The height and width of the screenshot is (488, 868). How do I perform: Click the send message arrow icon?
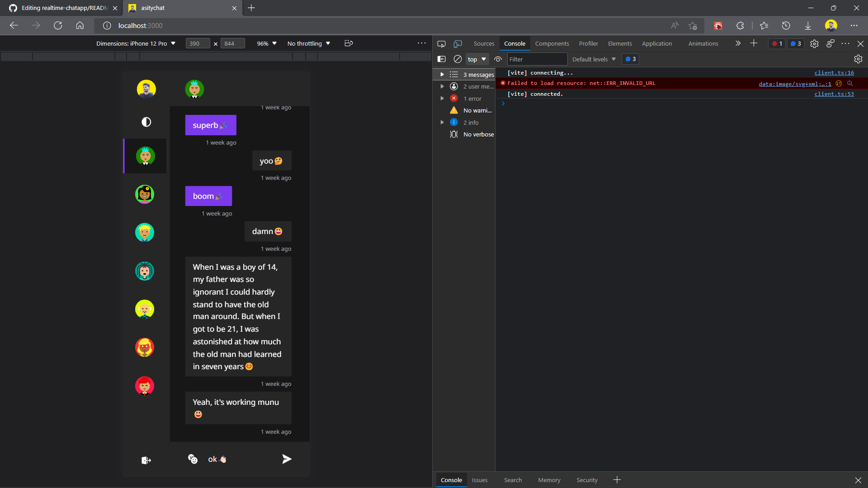(x=287, y=459)
